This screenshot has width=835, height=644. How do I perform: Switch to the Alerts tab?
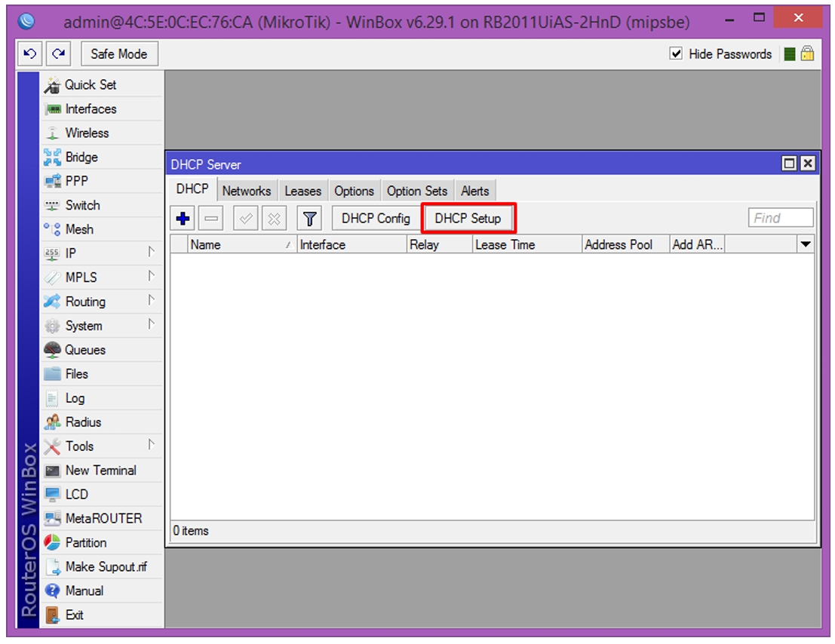coord(475,191)
